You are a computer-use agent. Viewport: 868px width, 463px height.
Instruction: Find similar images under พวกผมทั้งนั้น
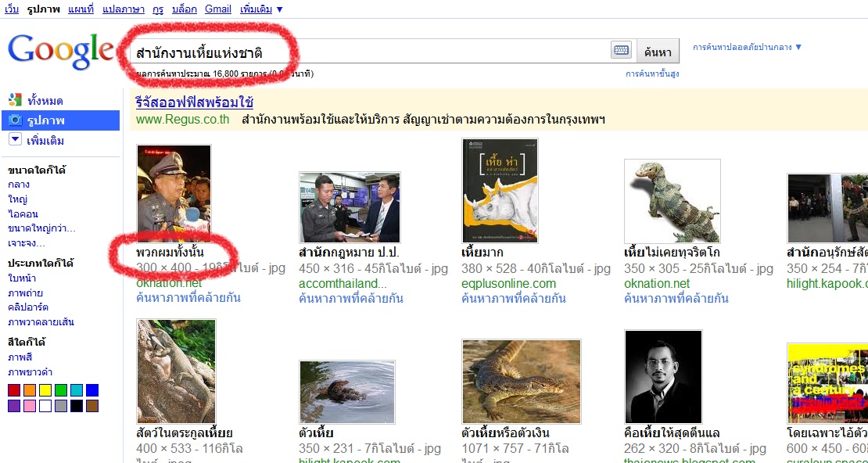tap(188, 299)
